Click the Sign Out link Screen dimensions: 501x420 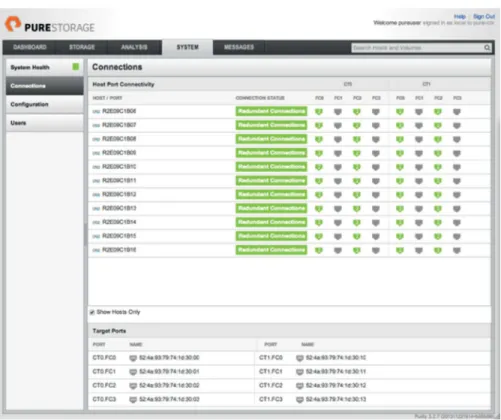(x=484, y=16)
